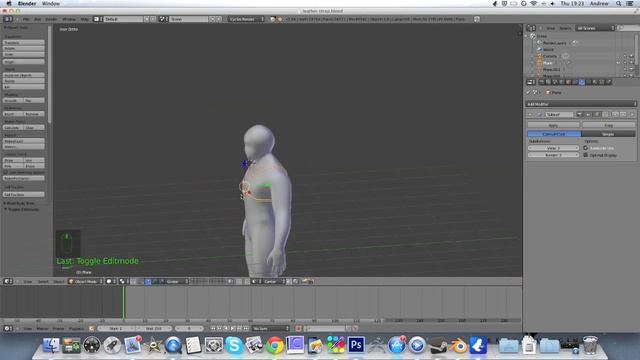Click the Apply modifier button
This screenshot has height=360, width=640.
pos(553,125)
